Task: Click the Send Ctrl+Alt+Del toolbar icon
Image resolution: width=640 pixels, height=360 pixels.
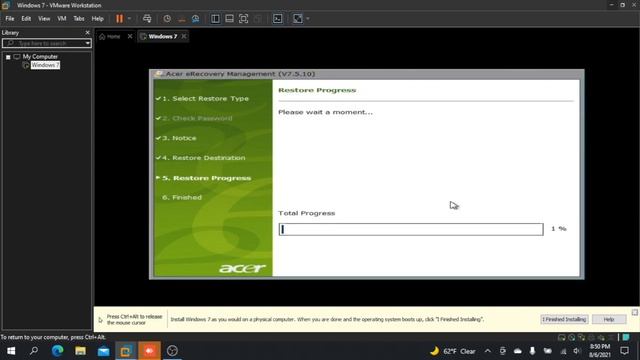Action: 147,18
